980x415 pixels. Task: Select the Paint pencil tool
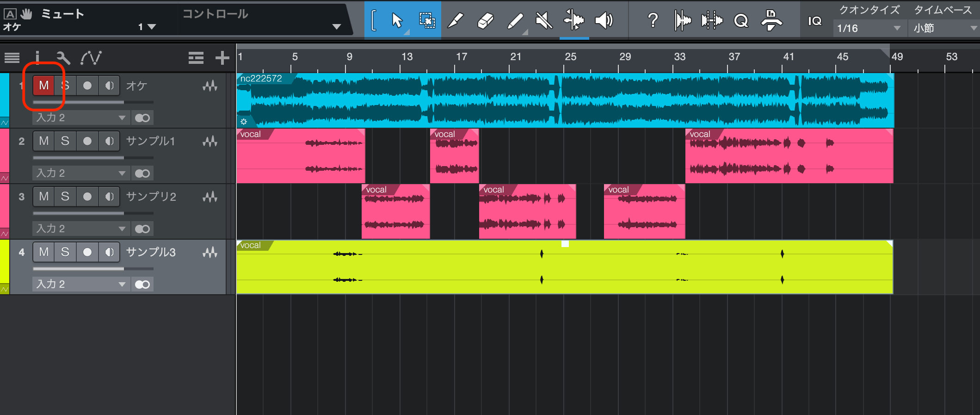click(x=515, y=21)
